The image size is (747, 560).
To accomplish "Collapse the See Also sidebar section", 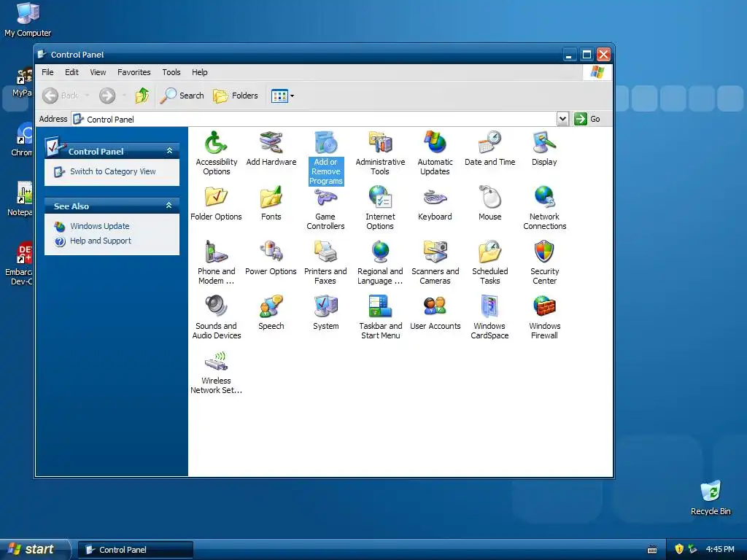I will pyautogui.click(x=169, y=206).
